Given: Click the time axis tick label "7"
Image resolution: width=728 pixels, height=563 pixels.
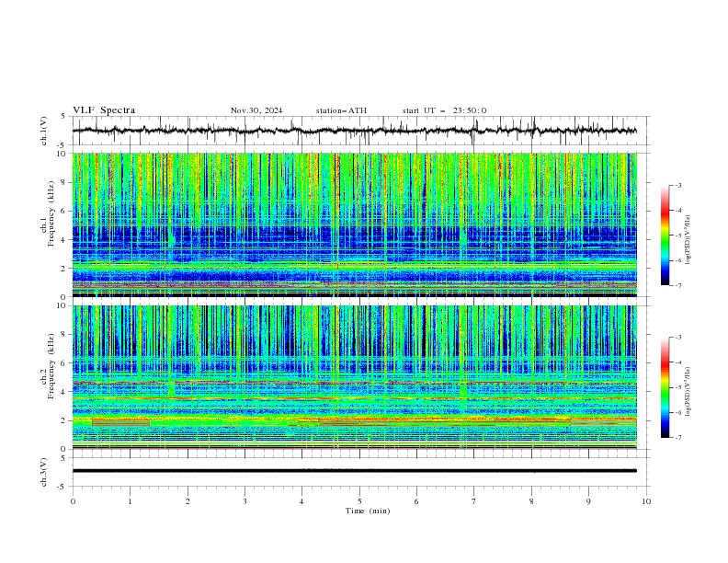Looking at the screenshot, I should click(x=474, y=501).
